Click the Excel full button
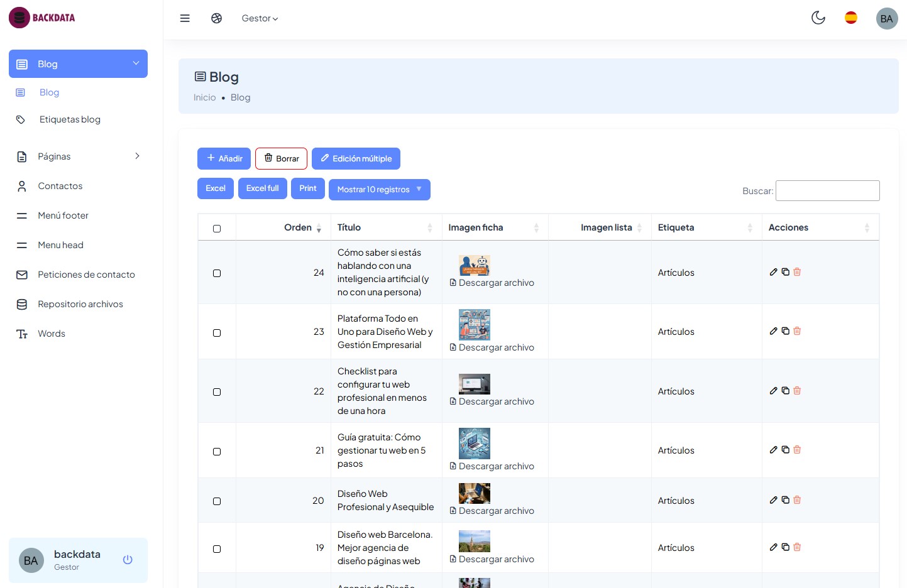 pos(263,188)
